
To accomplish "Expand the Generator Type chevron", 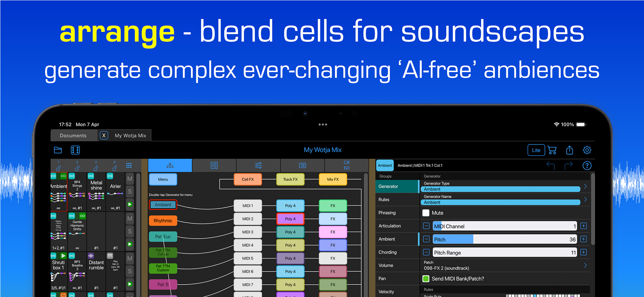I will coord(585,186).
